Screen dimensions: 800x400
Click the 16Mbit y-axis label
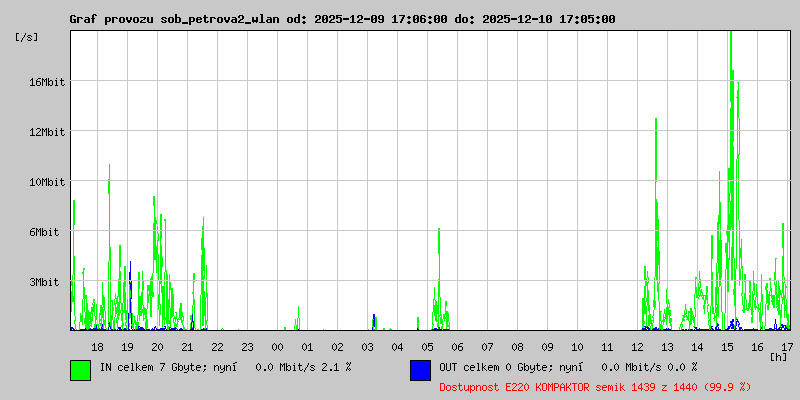pos(46,82)
